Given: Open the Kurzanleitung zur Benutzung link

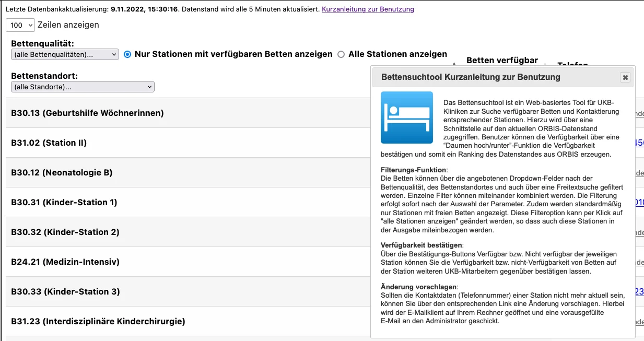Looking at the screenshot, I should [x=368, y=9].
